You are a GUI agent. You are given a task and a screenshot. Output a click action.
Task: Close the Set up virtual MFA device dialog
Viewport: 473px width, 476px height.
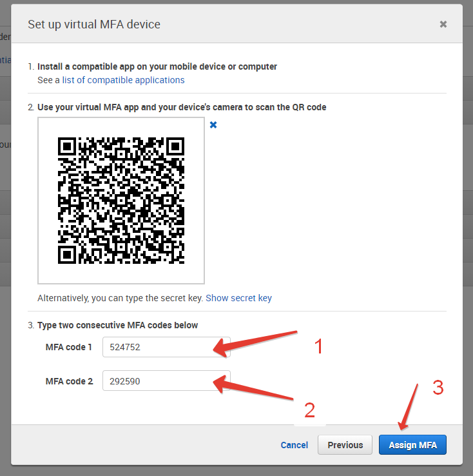(443, 25)
